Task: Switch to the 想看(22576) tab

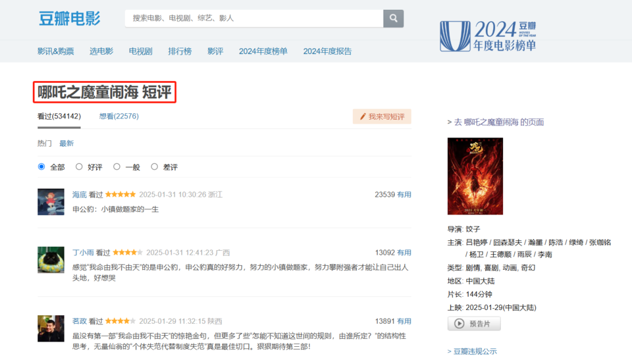Action: click(x=119, y=117)
